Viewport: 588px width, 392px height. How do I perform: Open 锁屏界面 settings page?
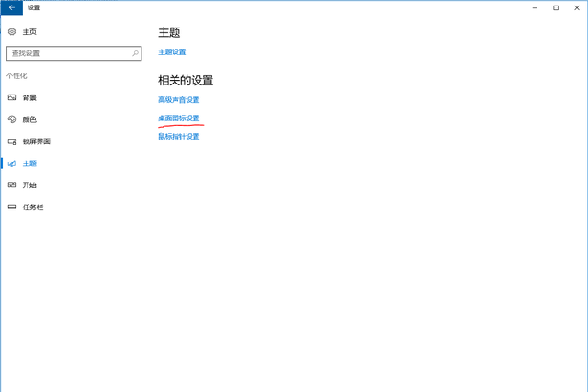[37, 141]
